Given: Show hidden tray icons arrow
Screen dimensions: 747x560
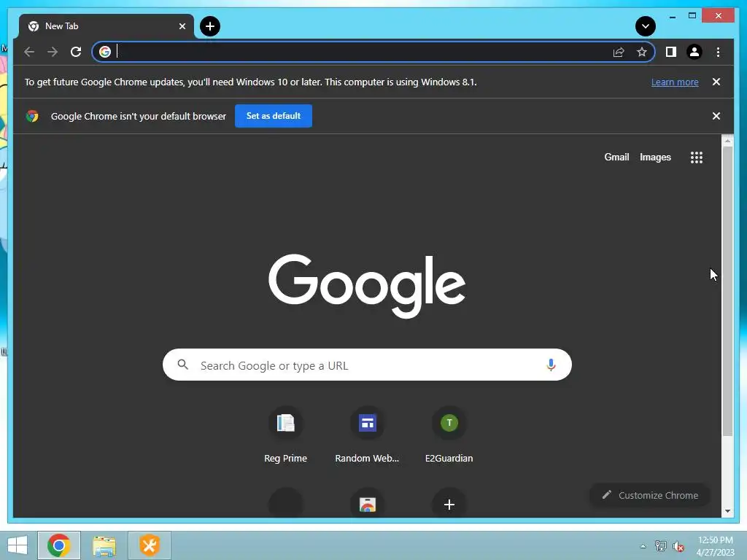Looking at the screenshot, I should (643, 546).
